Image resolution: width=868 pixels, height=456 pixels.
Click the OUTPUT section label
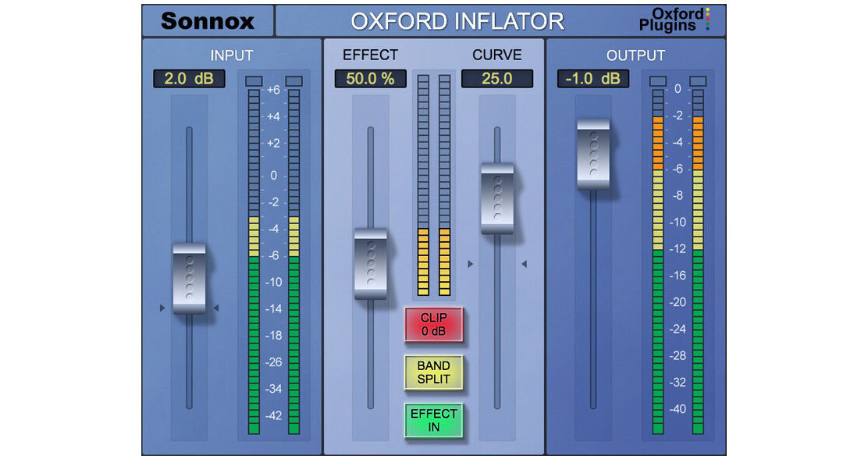tap(635, 55)
